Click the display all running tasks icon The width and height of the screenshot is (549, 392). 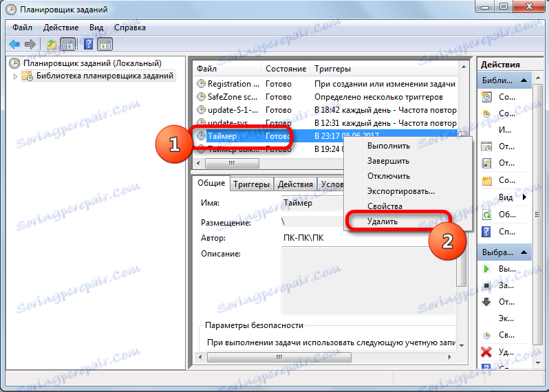[486, 146]
